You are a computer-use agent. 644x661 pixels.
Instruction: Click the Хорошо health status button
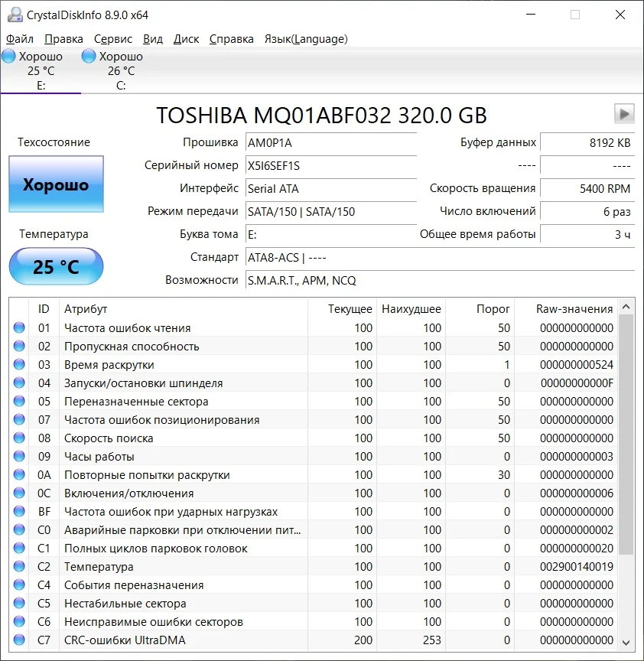[56, 184]
